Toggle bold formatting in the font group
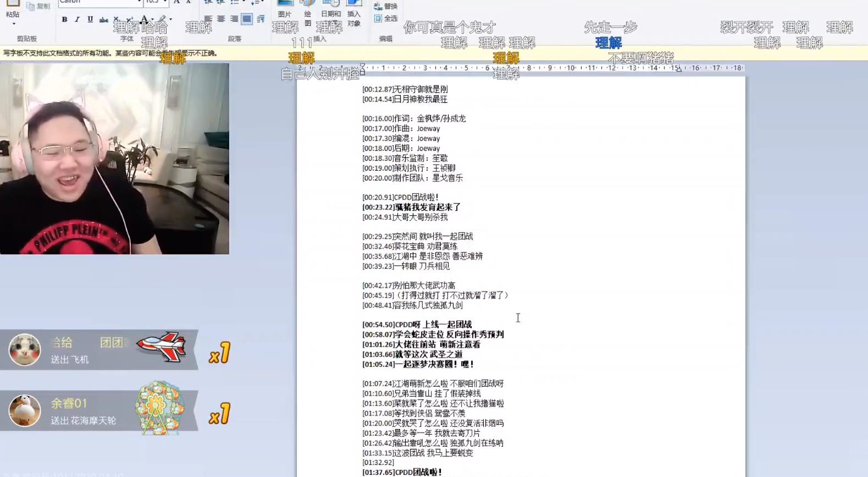 pyautogui.click(x=64, y=19)
